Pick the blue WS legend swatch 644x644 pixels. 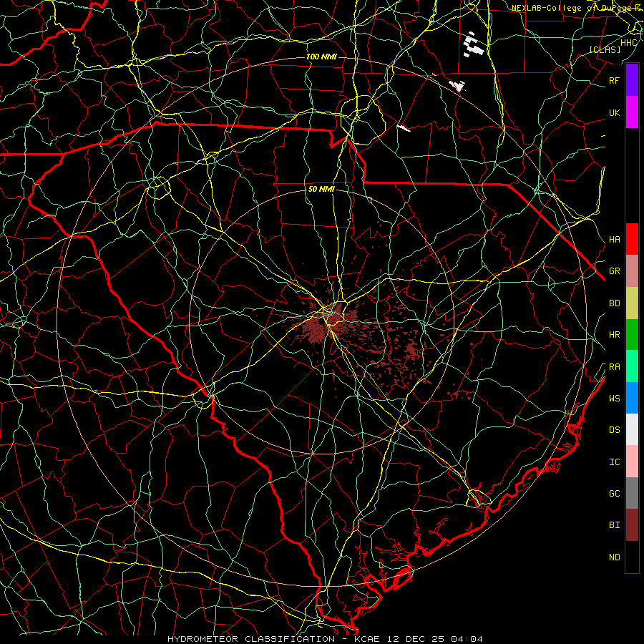tap(632, 398)
